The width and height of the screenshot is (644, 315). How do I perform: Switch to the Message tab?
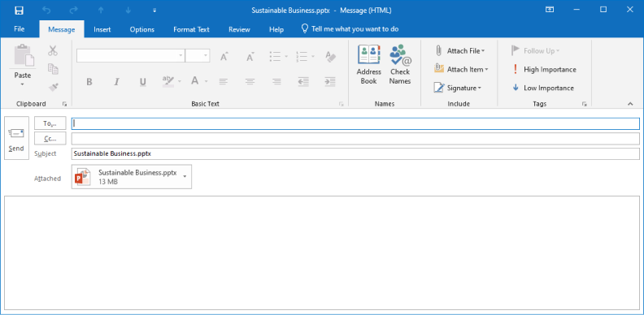point(62,29)
